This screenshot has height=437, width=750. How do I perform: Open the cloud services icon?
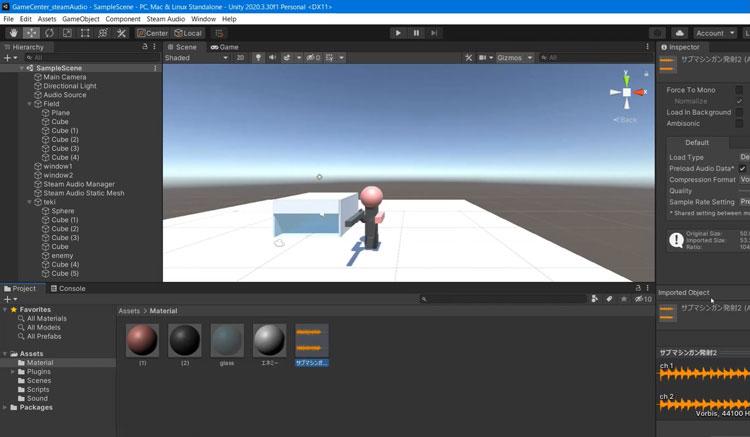[x=680, y=33]
